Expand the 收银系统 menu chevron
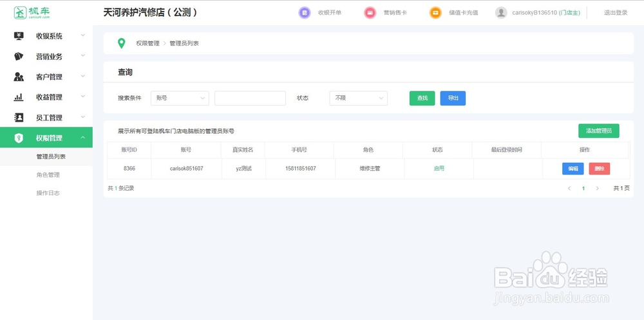This screenshot has width=644, height=320. click(x=83, y=35)
